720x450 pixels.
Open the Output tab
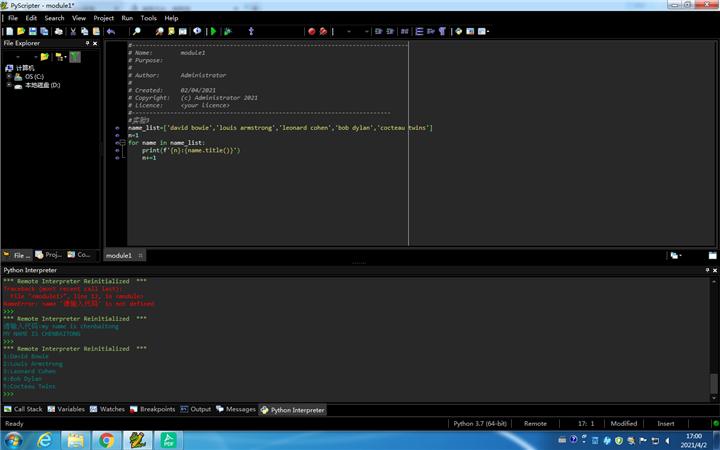point(196,409)
